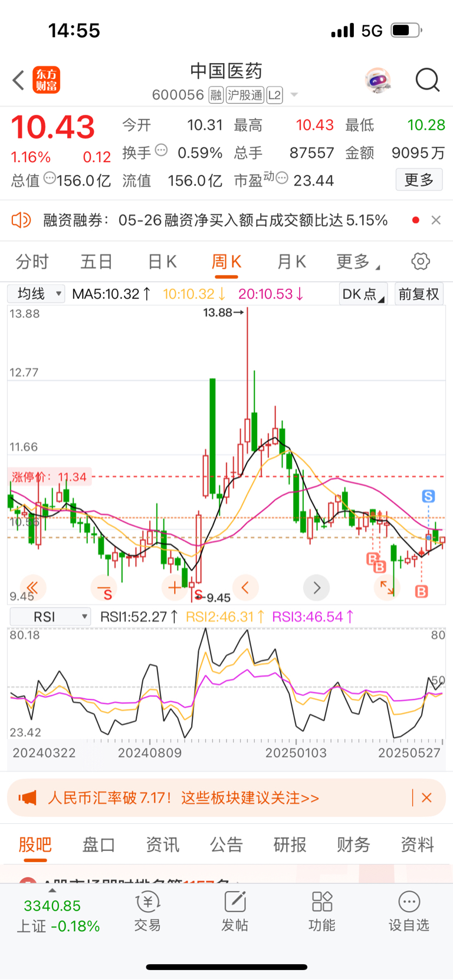
Task: Close the 人民币汇率 banner
Action: click(x=427, y=798)
